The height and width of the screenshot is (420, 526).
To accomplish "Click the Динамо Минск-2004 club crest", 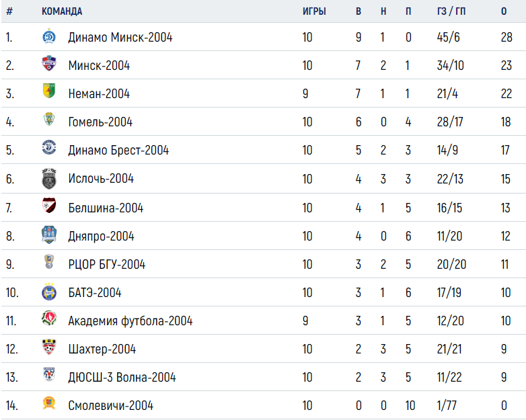I will [x=49, y=36].
